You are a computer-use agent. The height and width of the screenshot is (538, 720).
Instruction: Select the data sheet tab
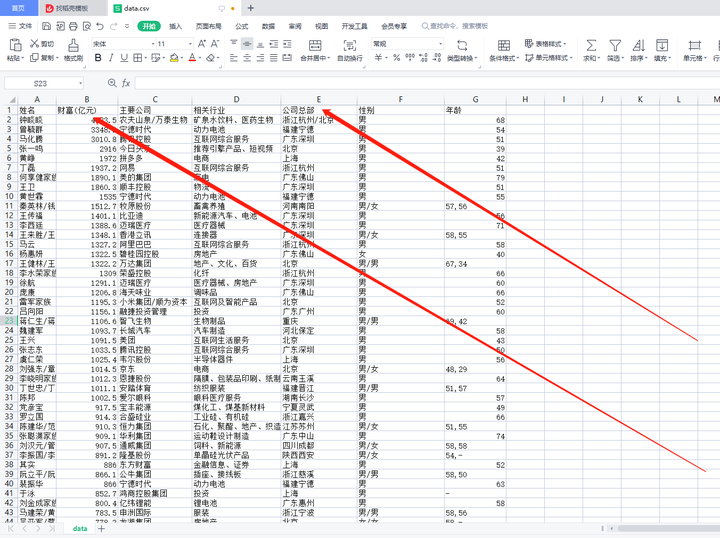coord(79,528)
